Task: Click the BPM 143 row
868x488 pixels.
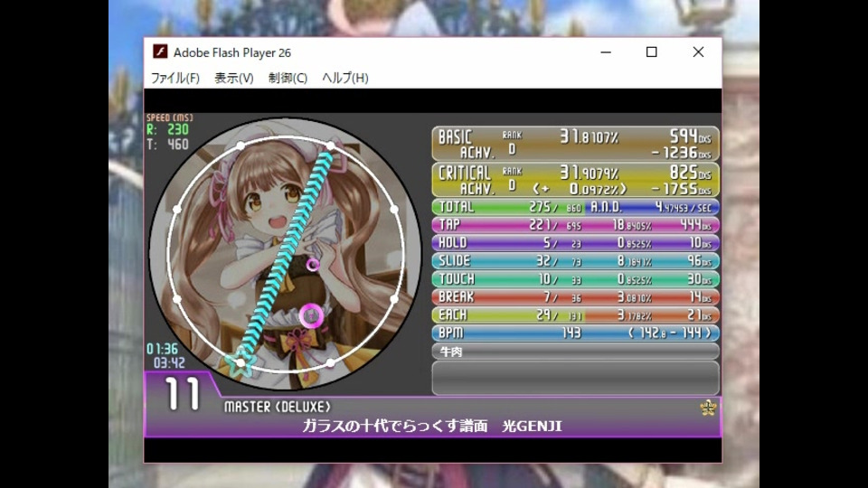Action: point(575,333)
